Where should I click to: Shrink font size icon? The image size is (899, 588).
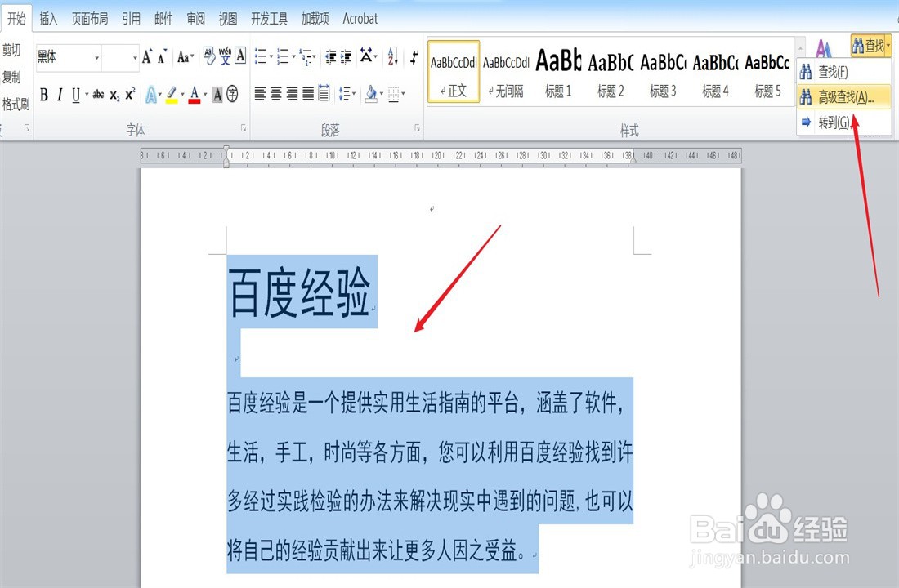[x=163, y=56]
